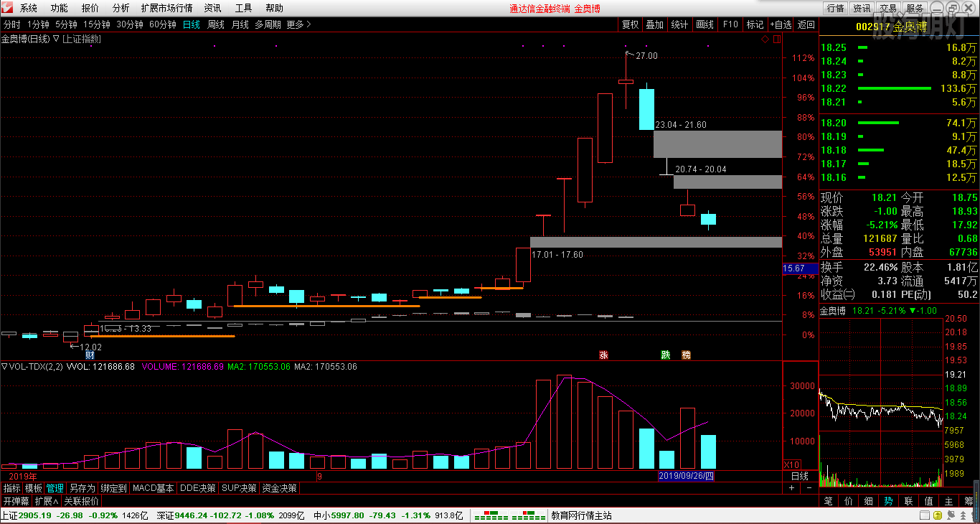Screen dimensions: 980x524
Task: Click the 002917 金奥博 stock title
Action: 891,26
